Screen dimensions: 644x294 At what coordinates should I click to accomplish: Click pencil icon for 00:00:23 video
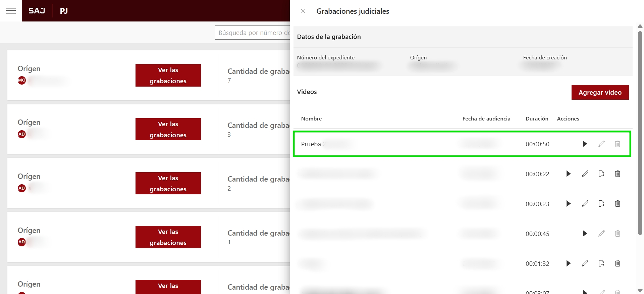pyautogui.click(x=585, y=204)
